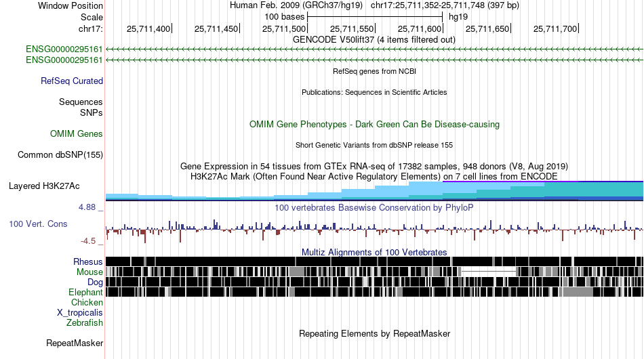Viewport: 644px width, 359px height.
Task: Click Publications: Sequences in Scientific Articles title
Action: [374, 92]
